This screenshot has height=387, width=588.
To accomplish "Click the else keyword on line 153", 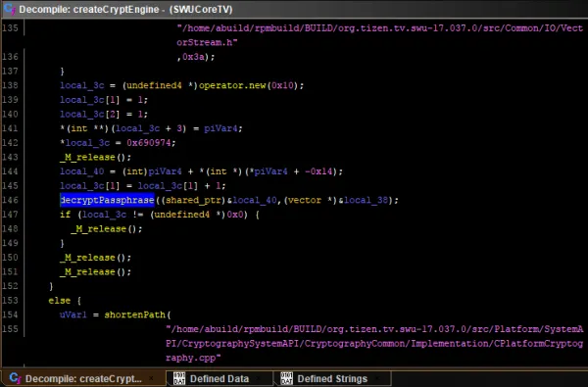I will (59, 301).
